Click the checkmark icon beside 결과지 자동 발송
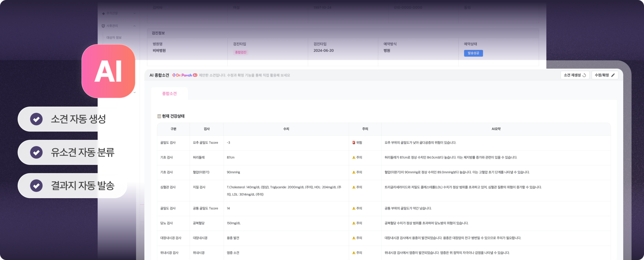This screenshot has width=644, height=260. coord(36,185)
